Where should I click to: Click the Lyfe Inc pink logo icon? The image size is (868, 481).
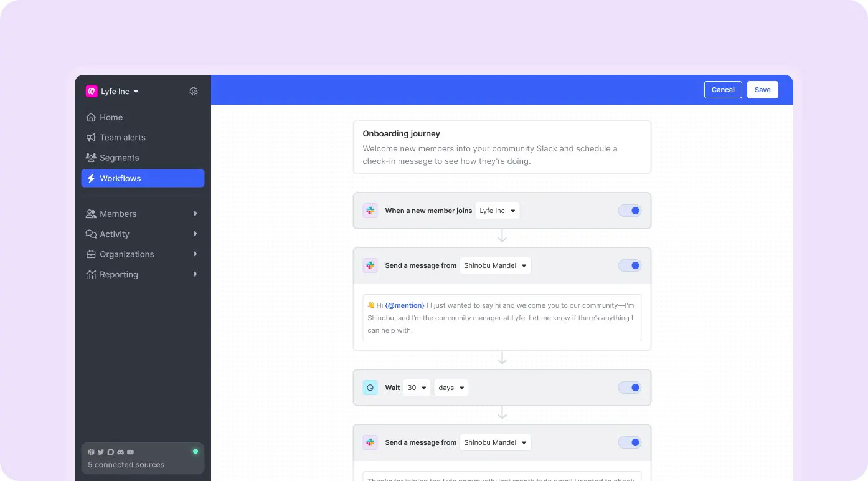[92, 91]
